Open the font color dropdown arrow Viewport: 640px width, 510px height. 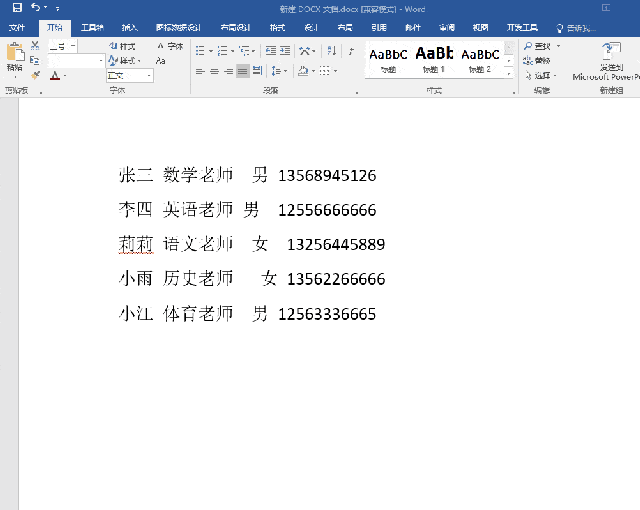[x=65, y=75]
